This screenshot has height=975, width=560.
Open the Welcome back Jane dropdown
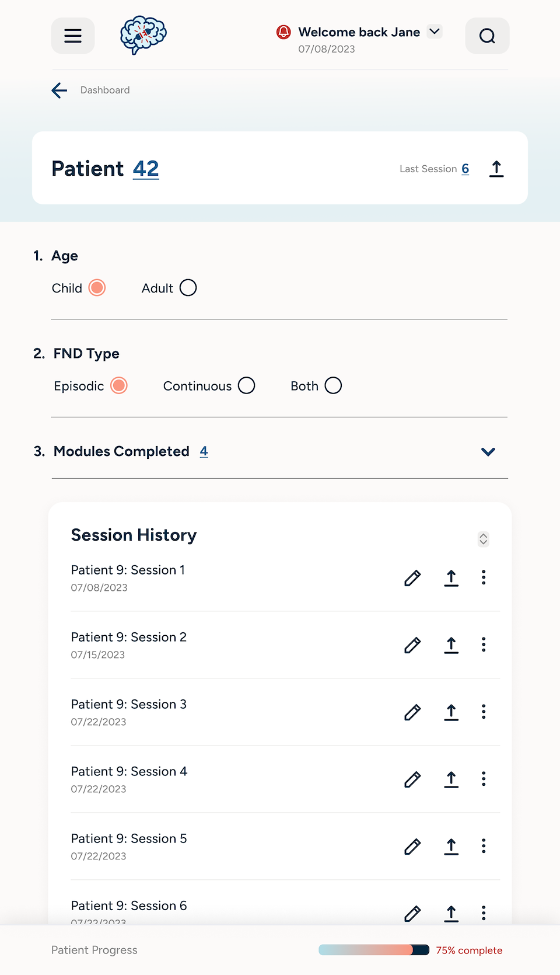click(435, 32)
